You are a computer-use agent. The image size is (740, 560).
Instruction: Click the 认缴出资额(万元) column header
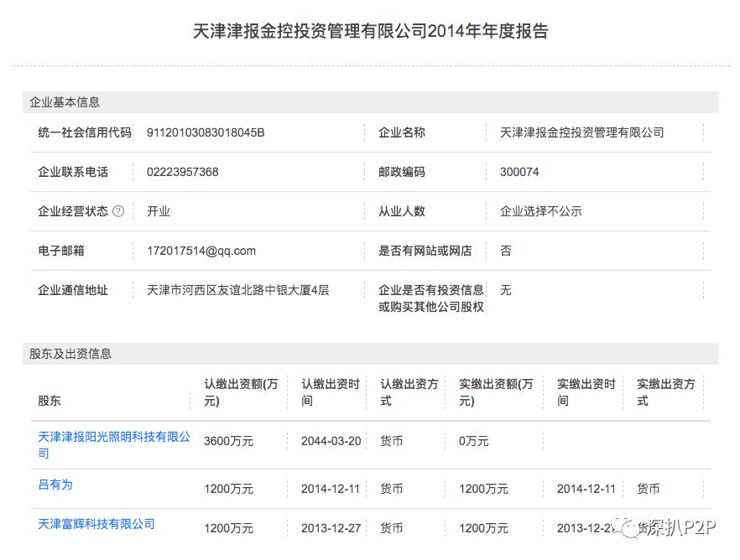238,392
